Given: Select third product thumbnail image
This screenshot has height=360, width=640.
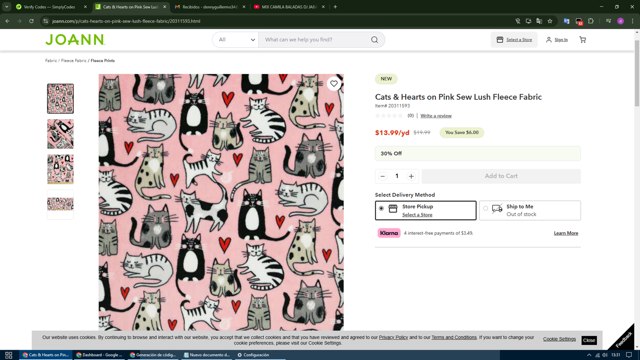Looking at the screenshot, I should tap(60, 169).
